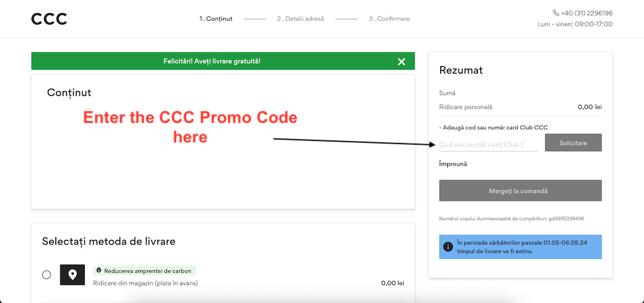Click the shopping cart number text
644x303 pixels.
pyautogui.click(x=511, y=219)
